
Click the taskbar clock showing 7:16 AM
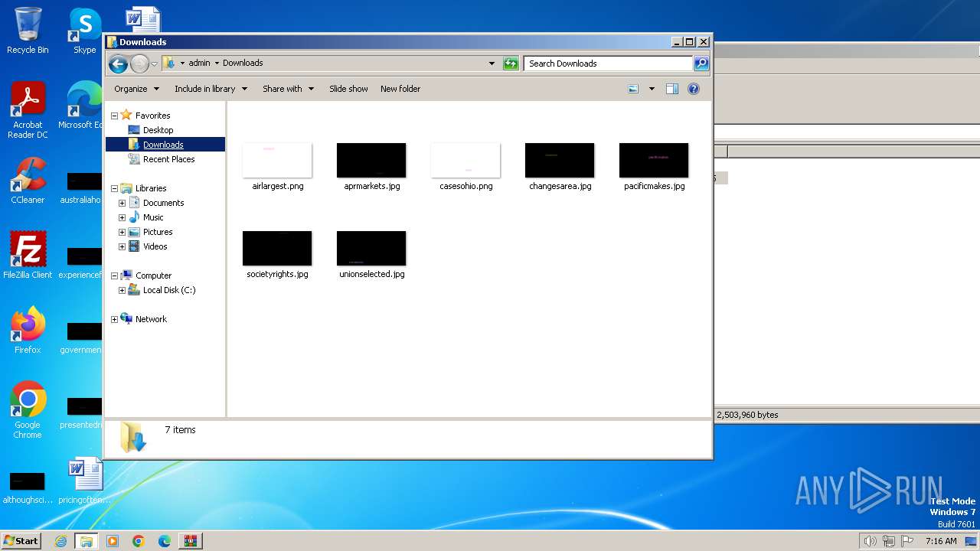[x=941, y=541]
